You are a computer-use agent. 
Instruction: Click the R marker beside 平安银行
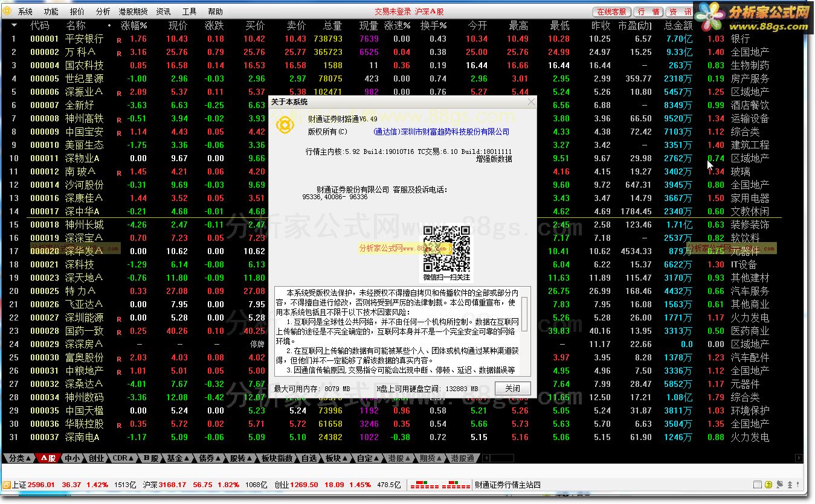pos(119,40)
